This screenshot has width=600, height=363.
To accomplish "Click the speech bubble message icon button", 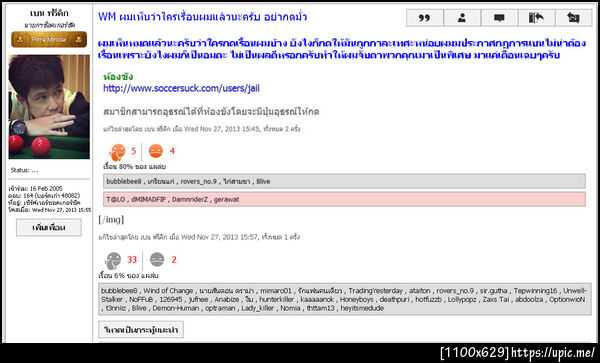I will 499,18.
